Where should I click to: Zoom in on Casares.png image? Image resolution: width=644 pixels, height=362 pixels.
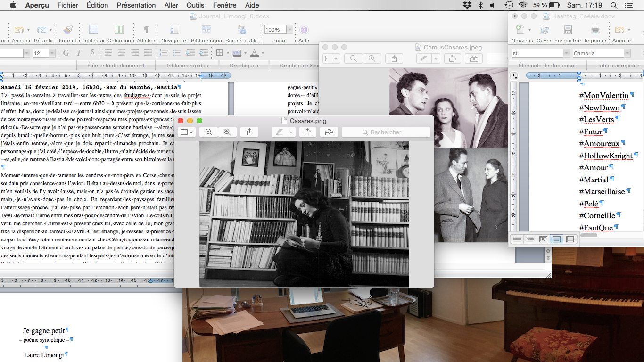click(227, 132)
